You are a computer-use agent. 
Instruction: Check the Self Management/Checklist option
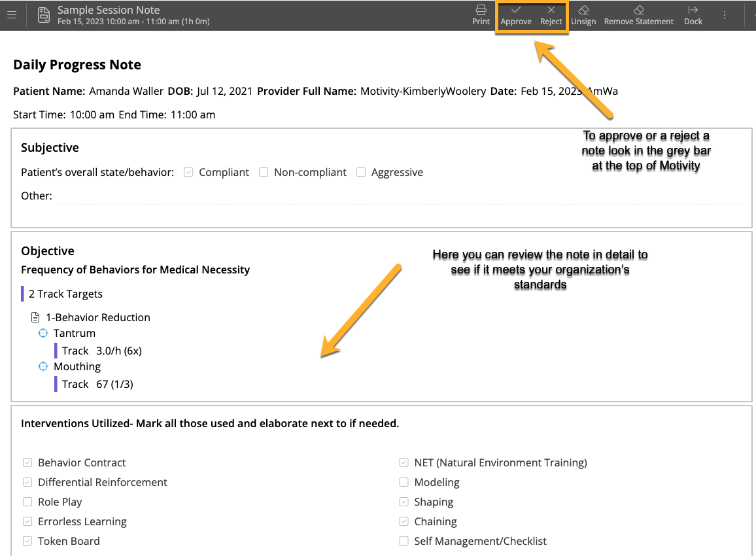click(404, 541)
